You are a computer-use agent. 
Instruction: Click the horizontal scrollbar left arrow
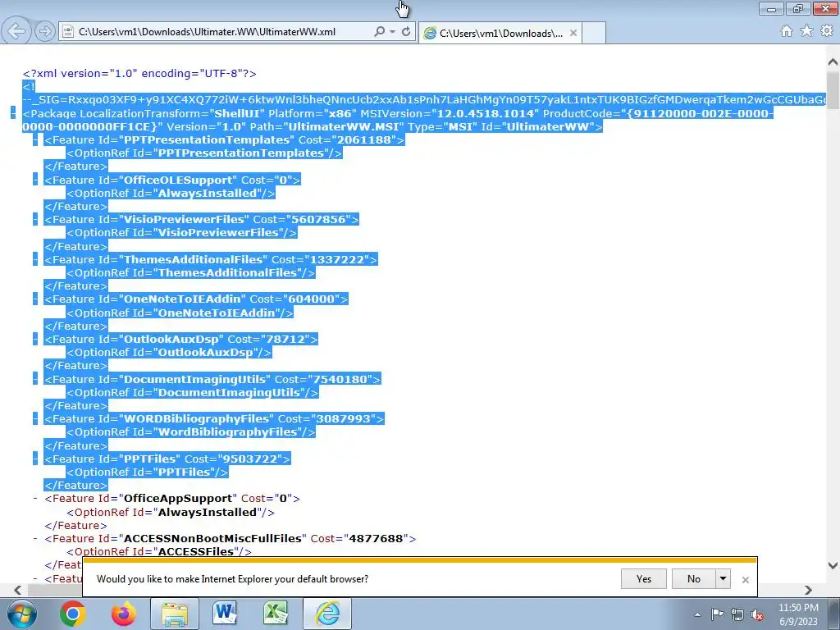click(18, 590)
